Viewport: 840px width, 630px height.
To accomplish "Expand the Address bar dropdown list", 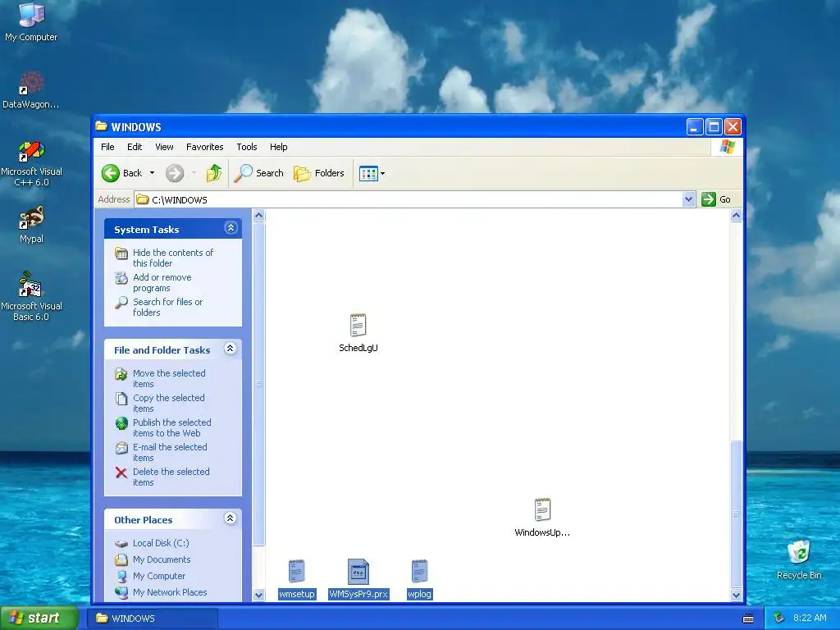I will pos(688,199).
